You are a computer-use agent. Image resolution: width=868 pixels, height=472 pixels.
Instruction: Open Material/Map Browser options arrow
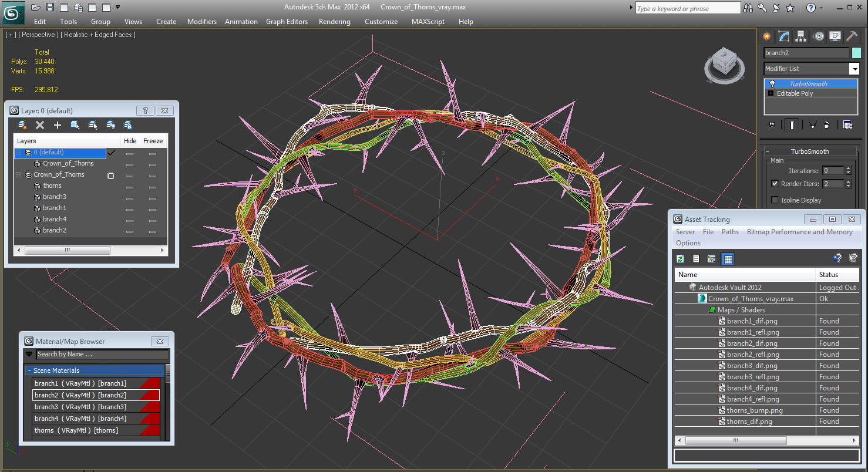tap(29, 354)
